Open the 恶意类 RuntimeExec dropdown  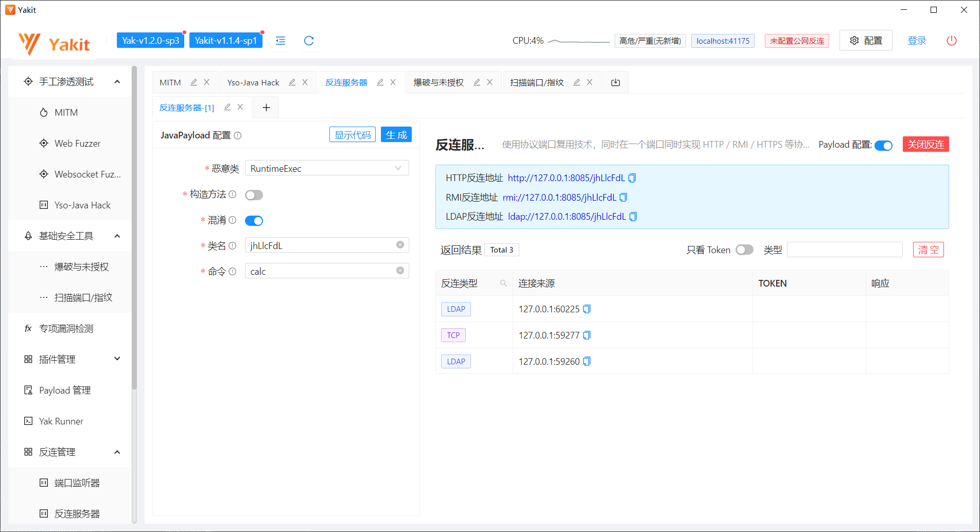point(327,168)
